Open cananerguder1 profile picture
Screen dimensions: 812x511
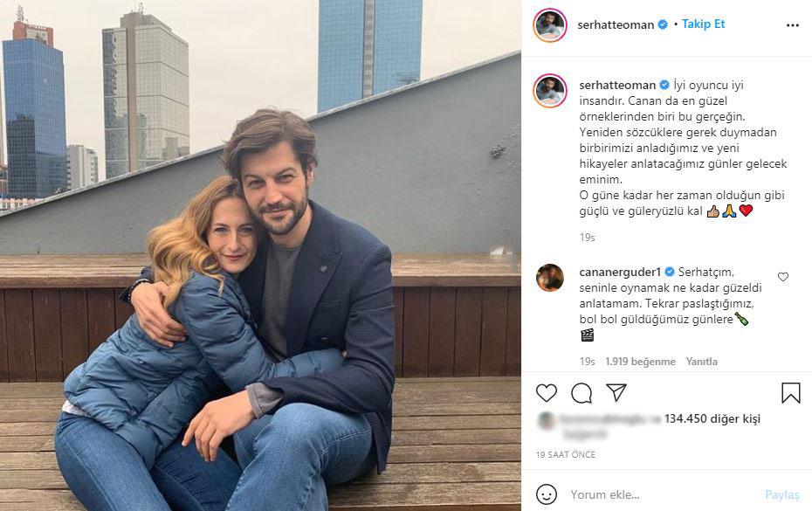550,278
